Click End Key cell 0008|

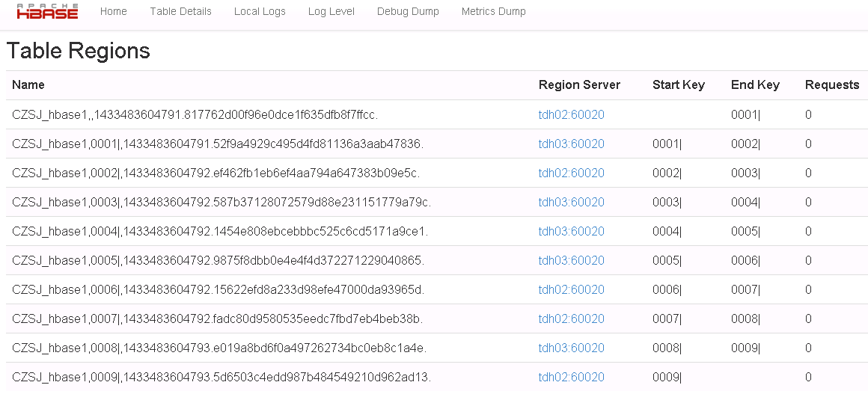pyautogui.click(x=746, y=319)
